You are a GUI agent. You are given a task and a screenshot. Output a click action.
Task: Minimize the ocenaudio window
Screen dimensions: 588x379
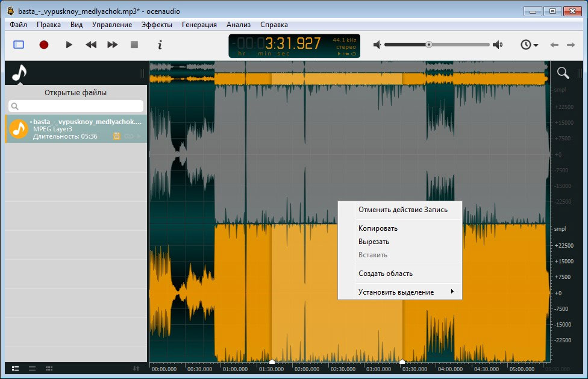(533, 11)
